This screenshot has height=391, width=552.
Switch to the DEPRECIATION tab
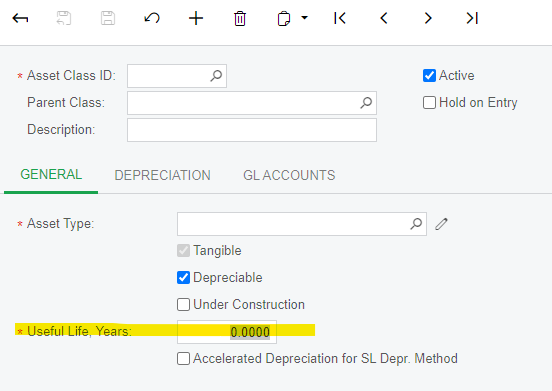point(163,175)
